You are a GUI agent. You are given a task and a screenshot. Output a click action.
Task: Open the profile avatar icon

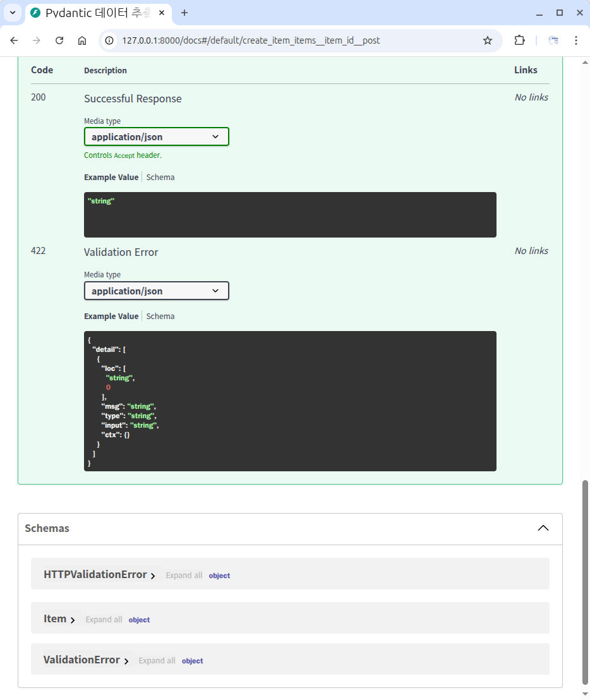tap(553, 40)
